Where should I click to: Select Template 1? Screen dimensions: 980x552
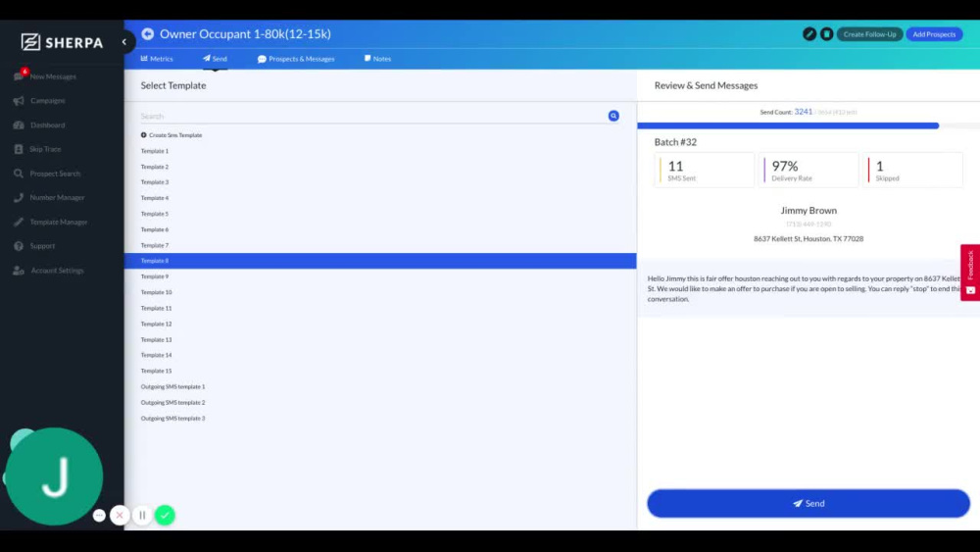pos(155,151)
